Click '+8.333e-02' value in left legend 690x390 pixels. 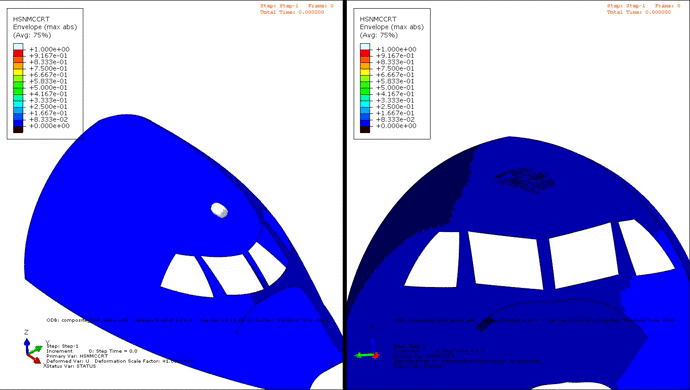click(x=48, y=120)
